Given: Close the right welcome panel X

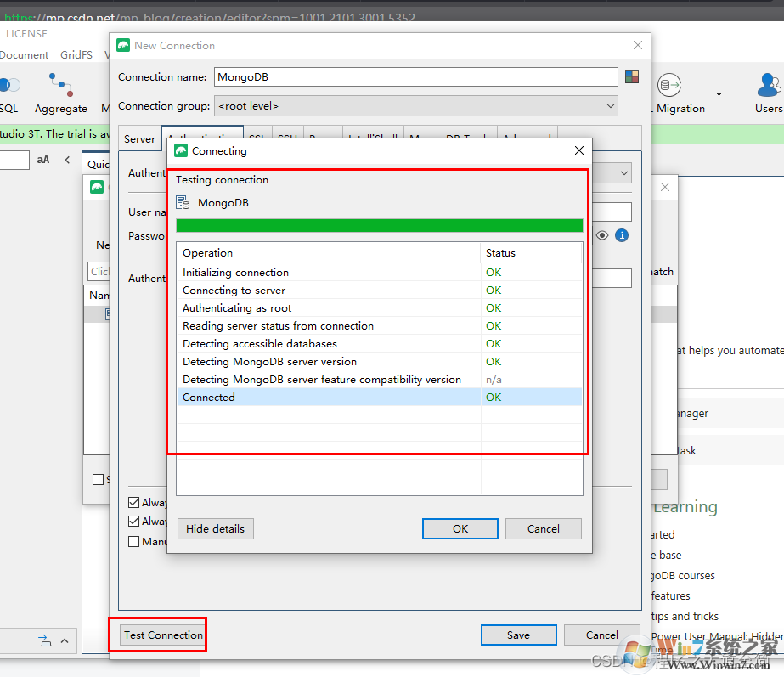Looking at the screenshot, I should coord(664,187).
